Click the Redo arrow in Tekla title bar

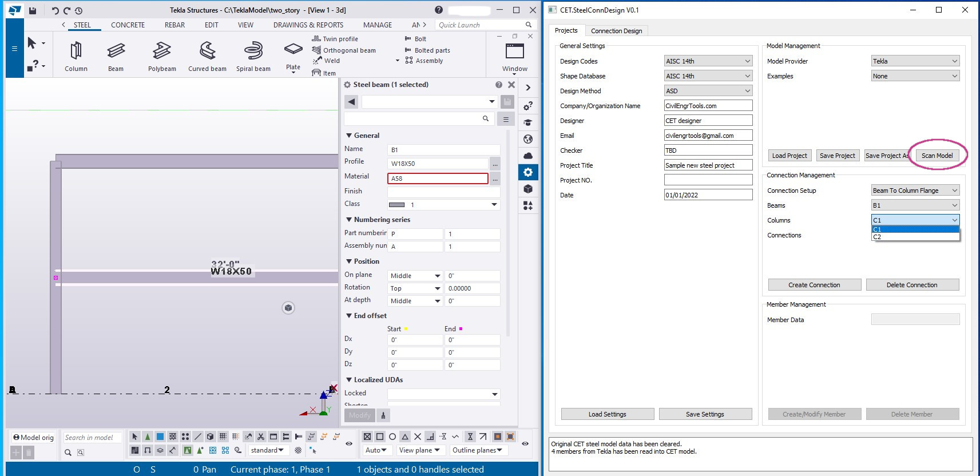point(67,10)
